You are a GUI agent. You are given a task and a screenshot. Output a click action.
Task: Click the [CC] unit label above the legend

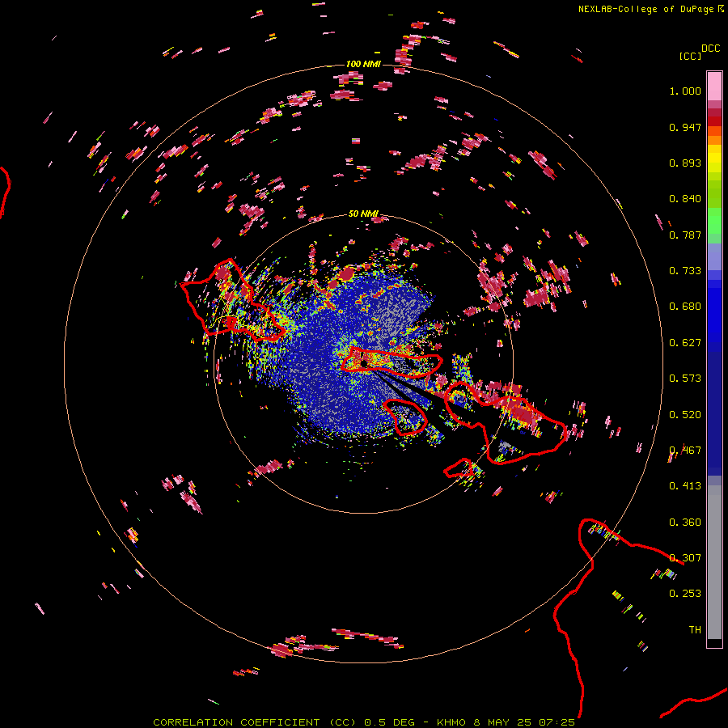click(x=690, y=56)
